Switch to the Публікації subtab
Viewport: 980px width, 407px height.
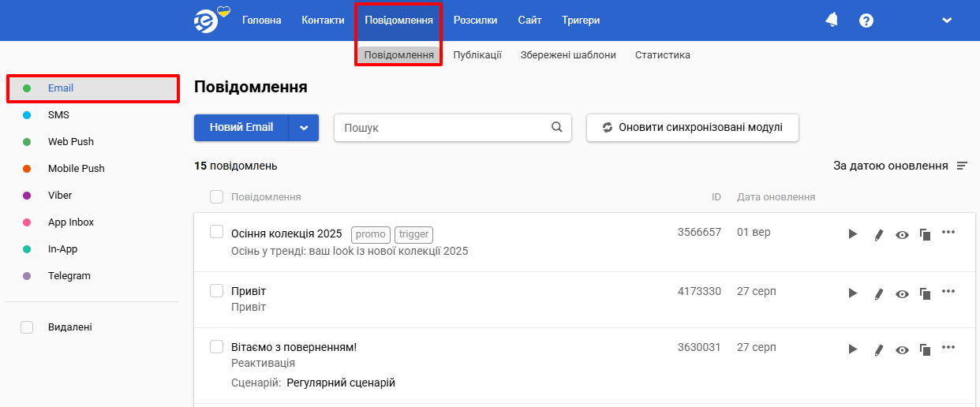(x=477, y=55)
